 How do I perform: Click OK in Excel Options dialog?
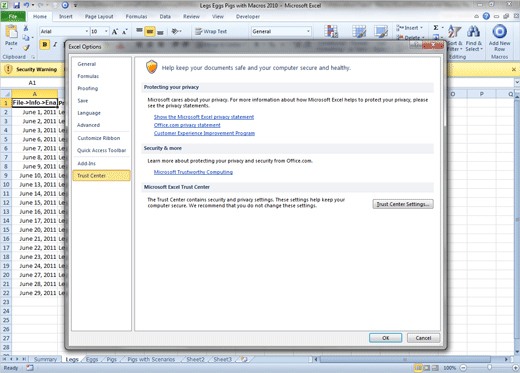(x=385, y=338)
